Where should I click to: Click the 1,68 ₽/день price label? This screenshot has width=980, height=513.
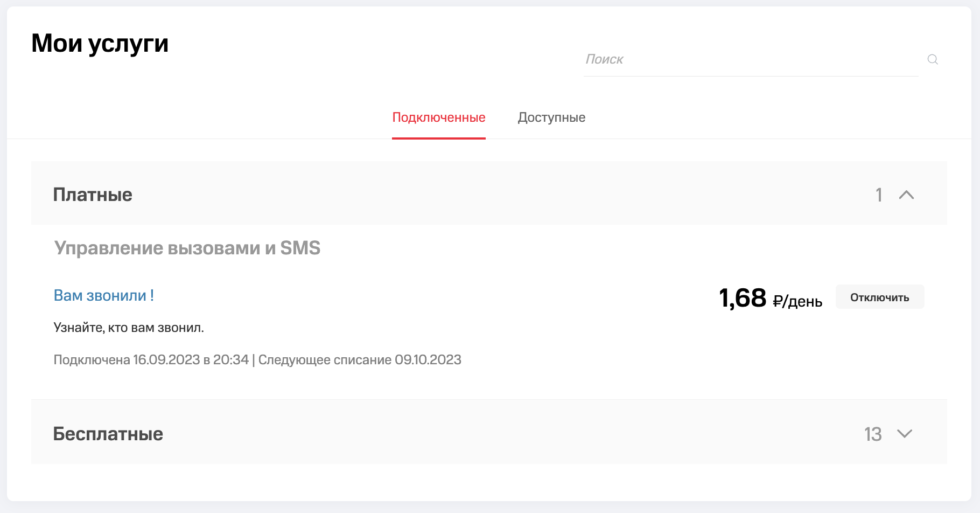771,298
